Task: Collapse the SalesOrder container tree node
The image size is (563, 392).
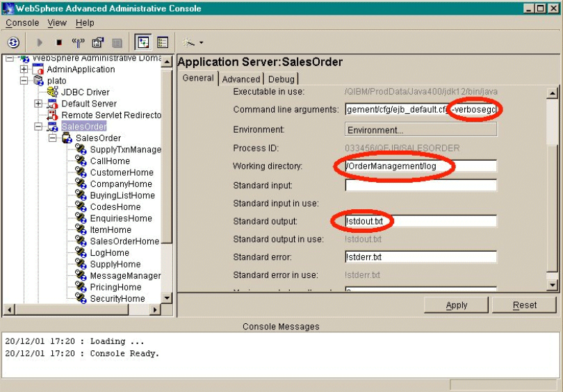Action: tap(52, 138)
